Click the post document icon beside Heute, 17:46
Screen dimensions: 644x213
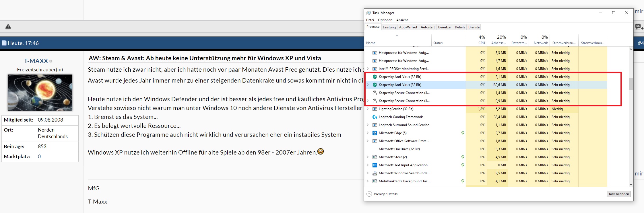coord(4,43)
